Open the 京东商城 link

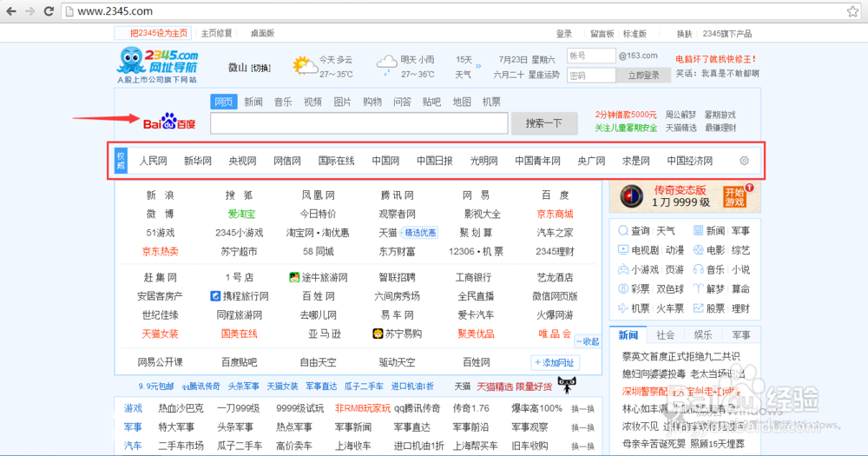pos(555,214)
